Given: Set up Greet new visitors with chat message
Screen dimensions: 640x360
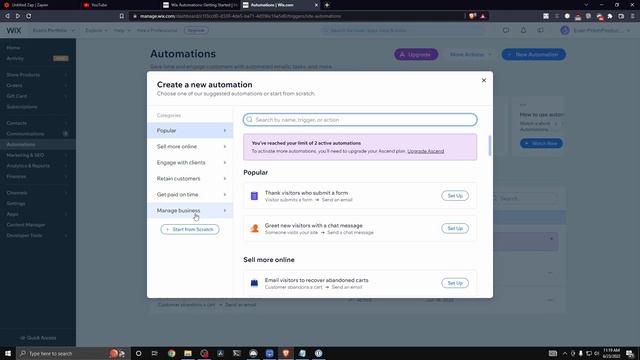Looking at the screenshot, I should click(455, 229).
